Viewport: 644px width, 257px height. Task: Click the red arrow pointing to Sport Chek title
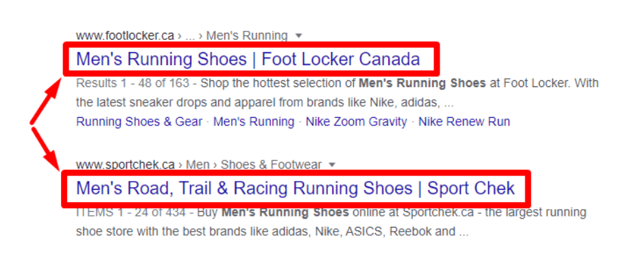[x=46, y=150]
